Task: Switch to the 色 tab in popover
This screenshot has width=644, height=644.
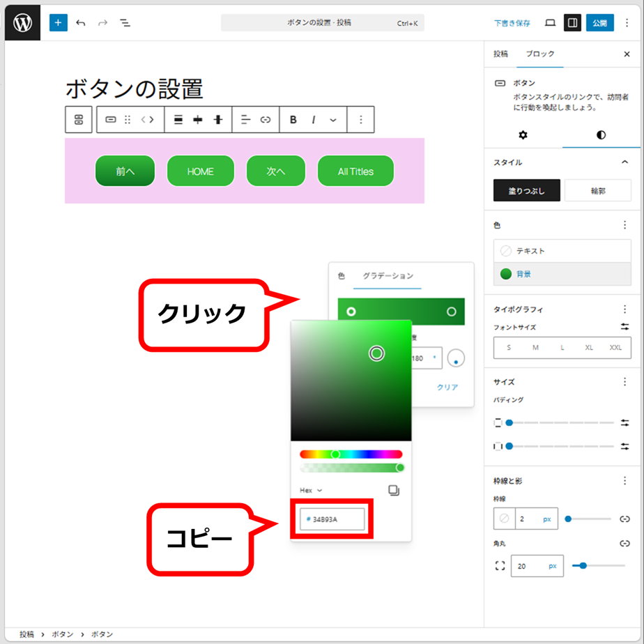Action: pos(341,276)
